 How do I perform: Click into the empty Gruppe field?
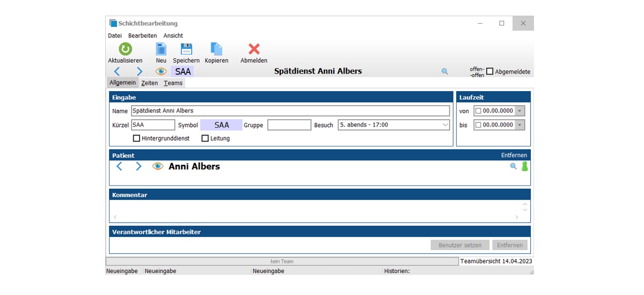click(289, 125)
